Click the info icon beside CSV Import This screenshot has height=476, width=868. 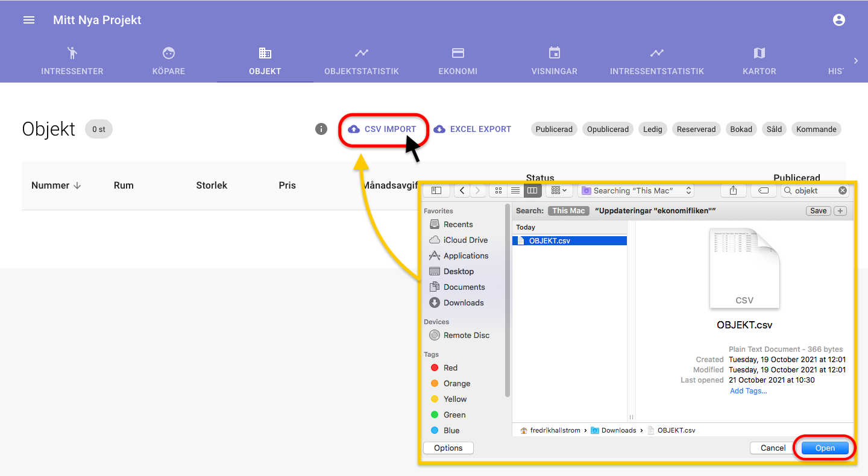(321, 129)
